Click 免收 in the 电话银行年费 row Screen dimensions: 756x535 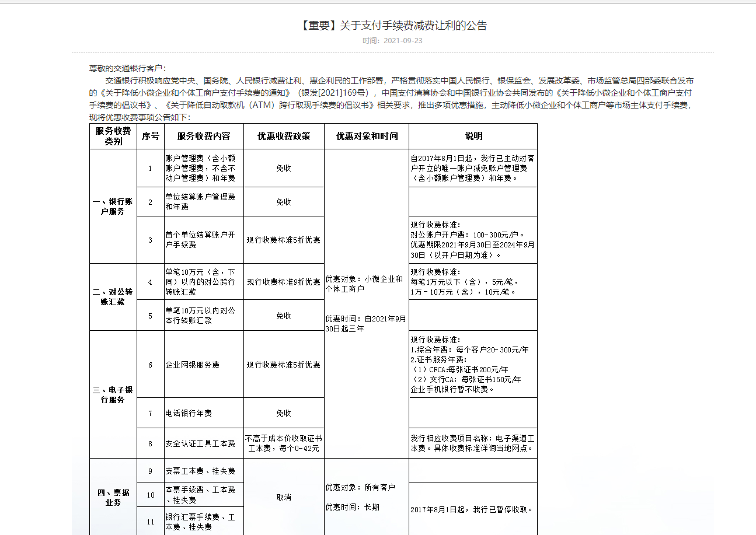click(284, 413)
